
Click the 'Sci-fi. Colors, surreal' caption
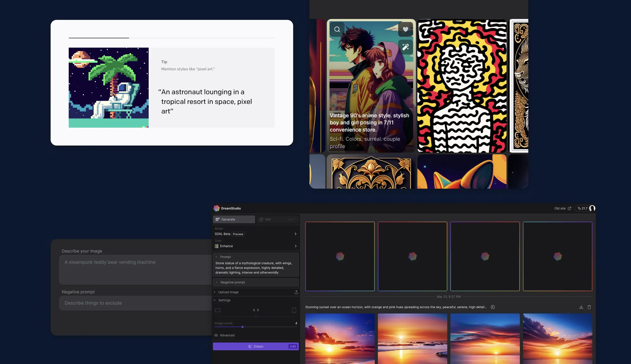tap(365, 143)
